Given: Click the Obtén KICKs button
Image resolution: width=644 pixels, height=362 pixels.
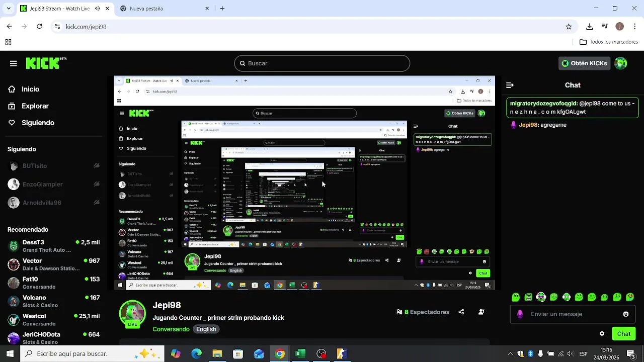Looking at the screenshot, I should (x=585, y=63).
